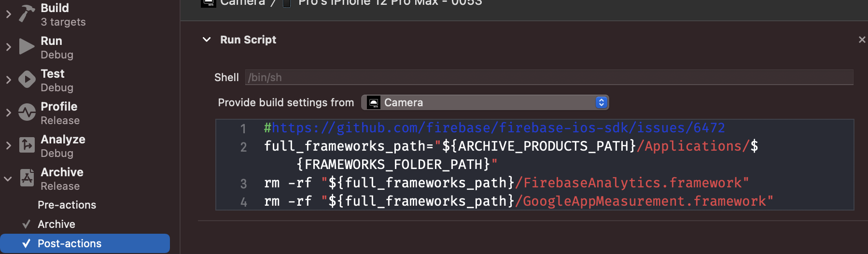Image resolution: width=868 pixels, height=254 pixels.
Task: Select Post-actions under Archive
Action: 85,243
